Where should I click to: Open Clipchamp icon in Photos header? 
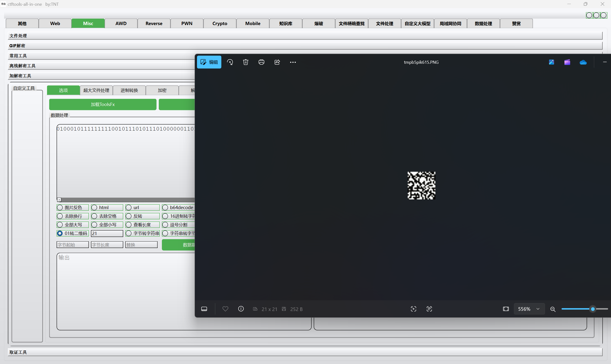pos(567,62)
